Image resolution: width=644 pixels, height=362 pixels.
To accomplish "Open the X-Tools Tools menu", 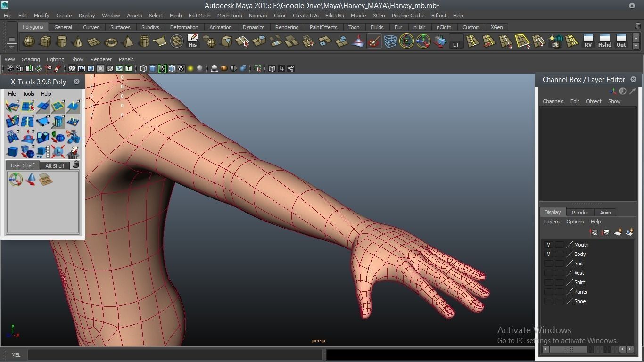I will click(28, 94).
